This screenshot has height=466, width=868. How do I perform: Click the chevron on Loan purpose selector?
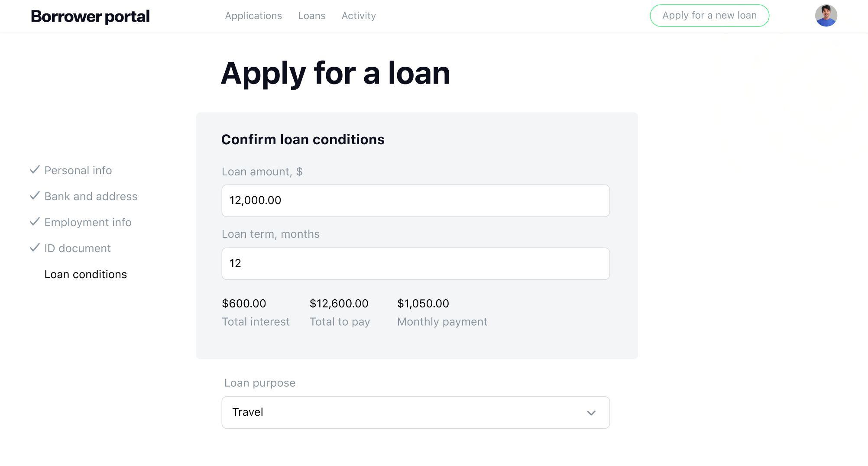(x=591, y=412)
